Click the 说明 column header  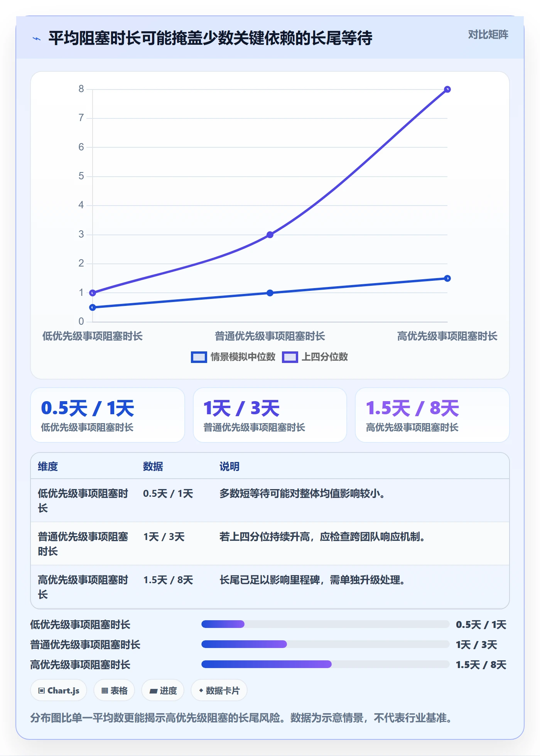pyautogui.click(x=229, y=466)
